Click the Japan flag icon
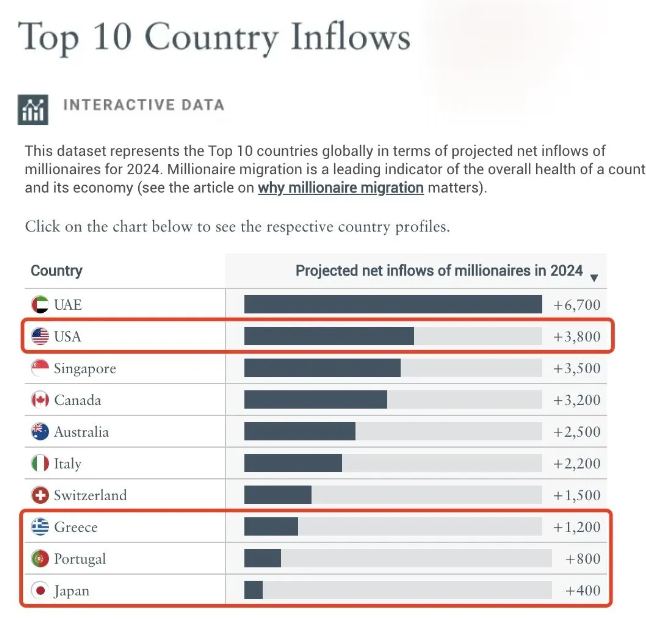This screenshot has width=646, height=619. 40,591
